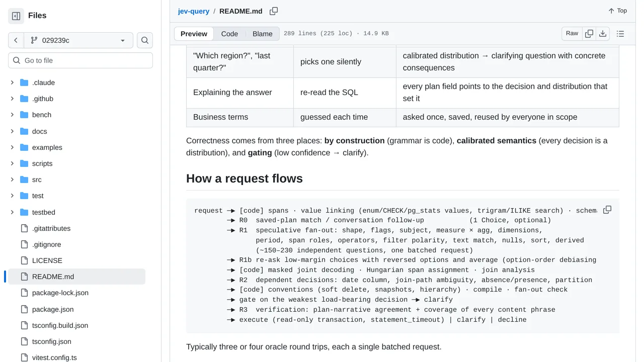Switch to the Preview tab
The width and height of the screenshot is (644, 362).
coord(194,34)
